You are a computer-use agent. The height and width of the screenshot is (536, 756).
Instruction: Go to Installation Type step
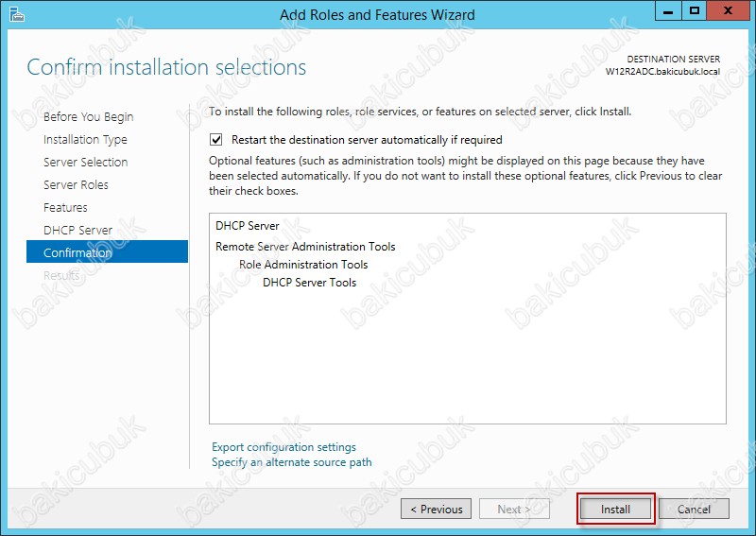(x=85, y=139)
